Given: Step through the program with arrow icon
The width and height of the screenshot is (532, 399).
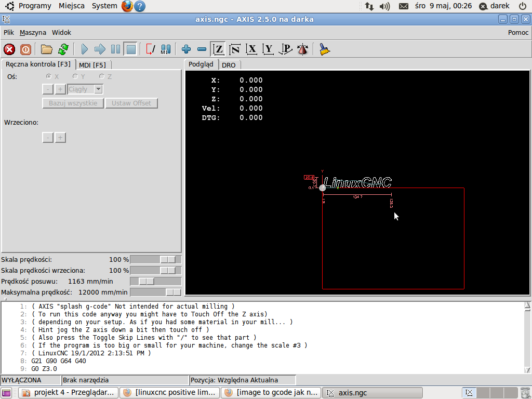Looking at the screenshot, I should 100,49.
